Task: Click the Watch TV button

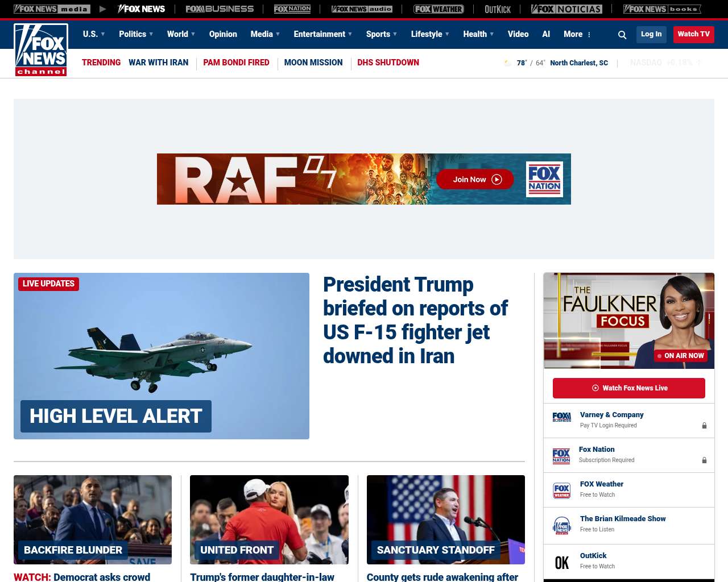Action: 693,34
